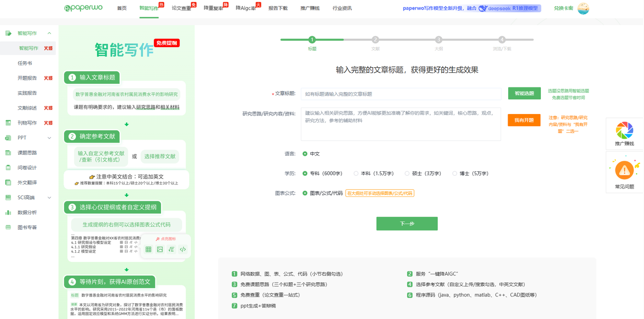
Task: Click the code icon in outline preview
Action: coord(183,249)
